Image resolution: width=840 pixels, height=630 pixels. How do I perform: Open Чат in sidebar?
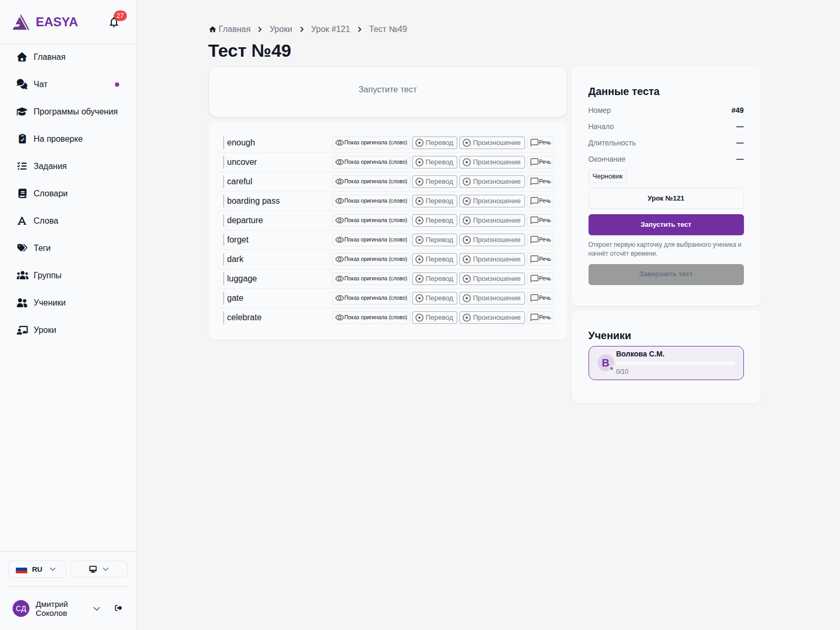tap(68, 84)
